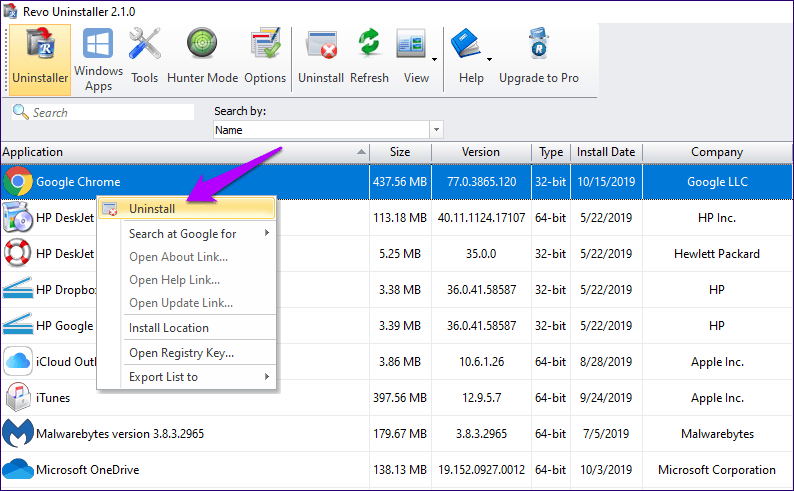Select the iTunes row name

coord(53,398)
